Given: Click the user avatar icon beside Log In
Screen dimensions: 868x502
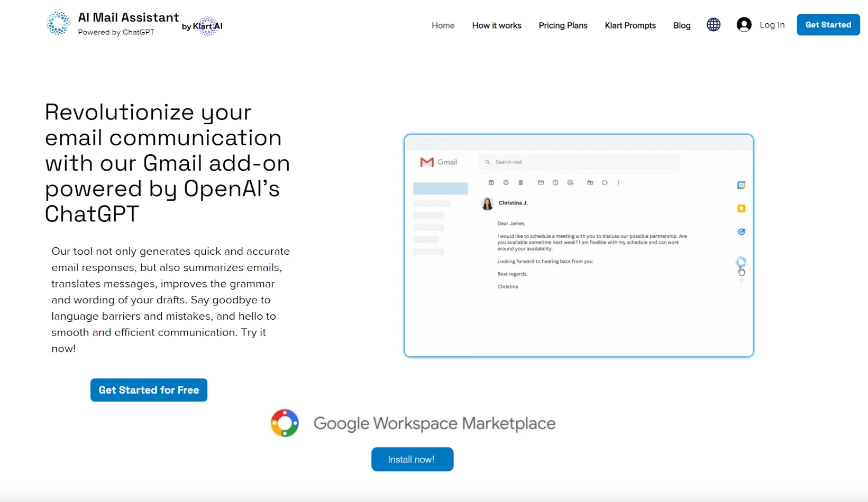Looking at the screenshot, I should [744, 25].
